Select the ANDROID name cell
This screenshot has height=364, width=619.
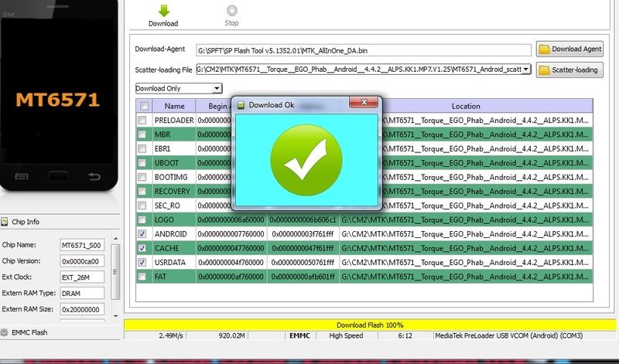tap(174, 234)
